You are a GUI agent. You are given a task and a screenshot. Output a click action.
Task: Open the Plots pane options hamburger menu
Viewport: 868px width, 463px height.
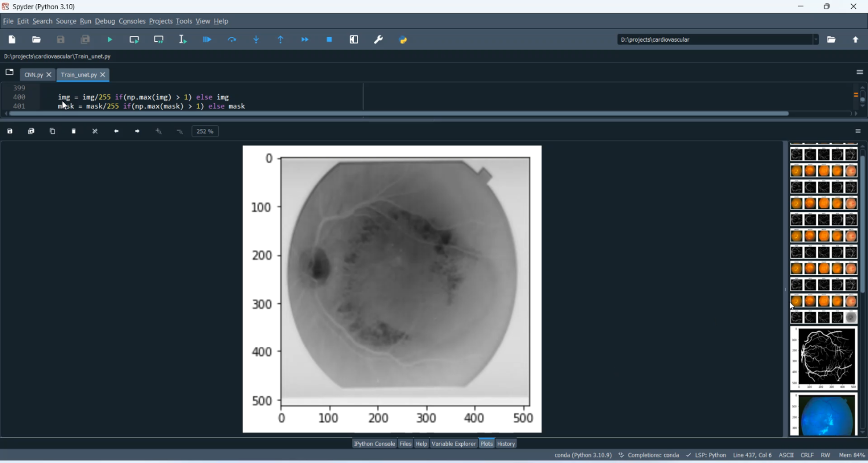point(858,131)
